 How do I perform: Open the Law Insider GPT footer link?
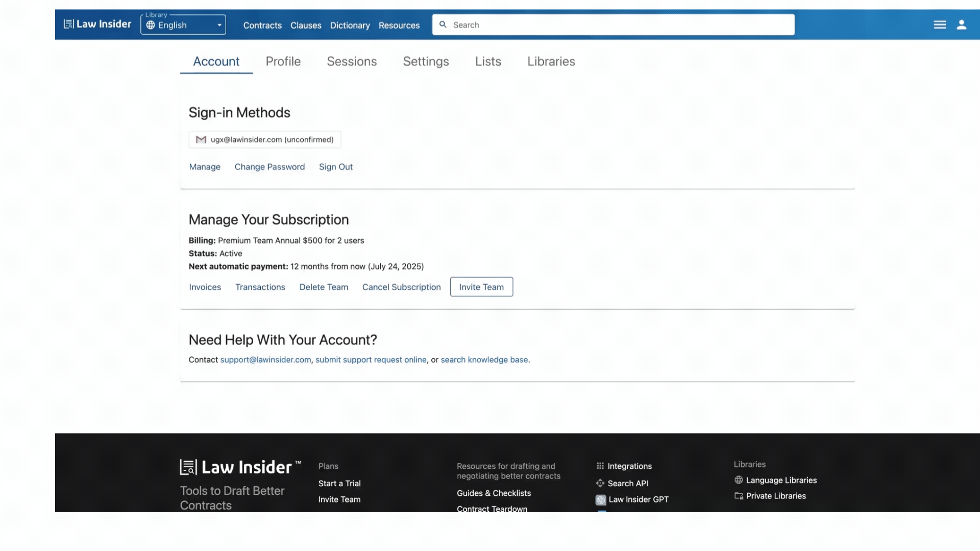pos(639,499)
